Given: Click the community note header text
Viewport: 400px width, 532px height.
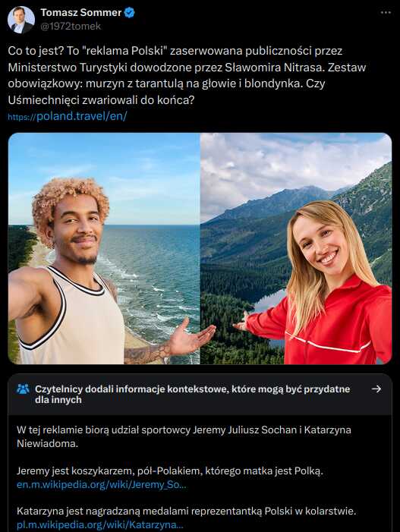Looking at the screenshot, I should point(192,394).
